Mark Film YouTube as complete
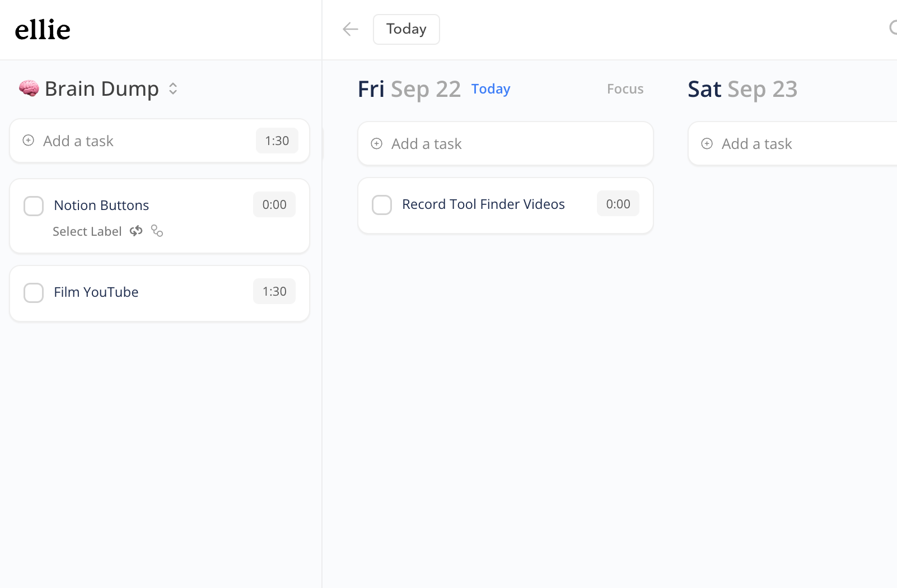Image resolution: width=897 pixels, height=588 pixels. 34,292
